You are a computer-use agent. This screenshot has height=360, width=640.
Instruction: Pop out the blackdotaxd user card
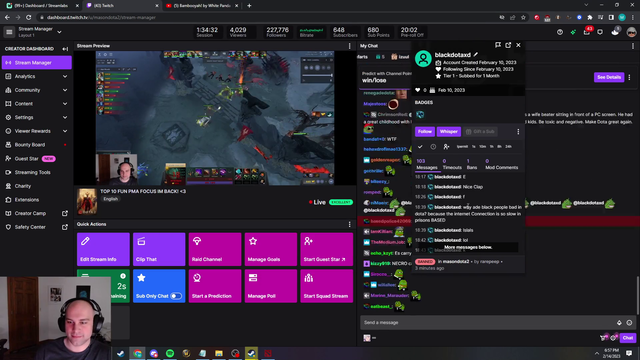click(508, 45)
